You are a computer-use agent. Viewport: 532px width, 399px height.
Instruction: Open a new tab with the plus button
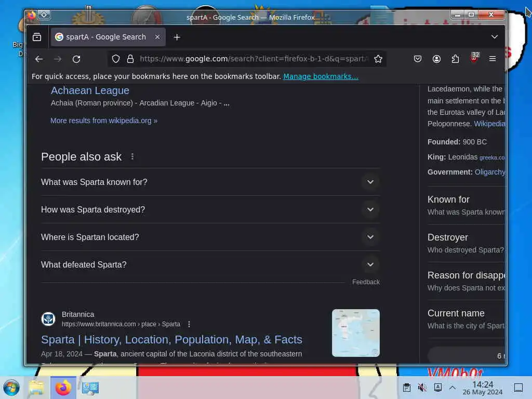(x=177, y=37)
